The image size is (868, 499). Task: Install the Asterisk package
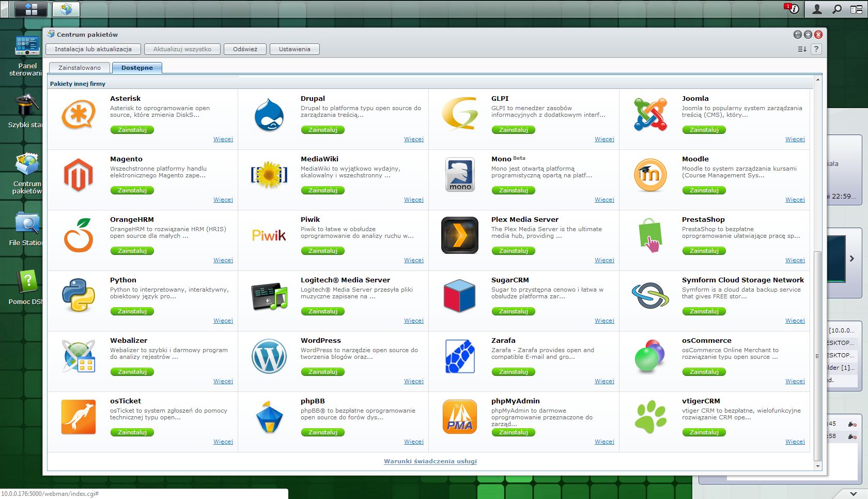click(132, 130)
